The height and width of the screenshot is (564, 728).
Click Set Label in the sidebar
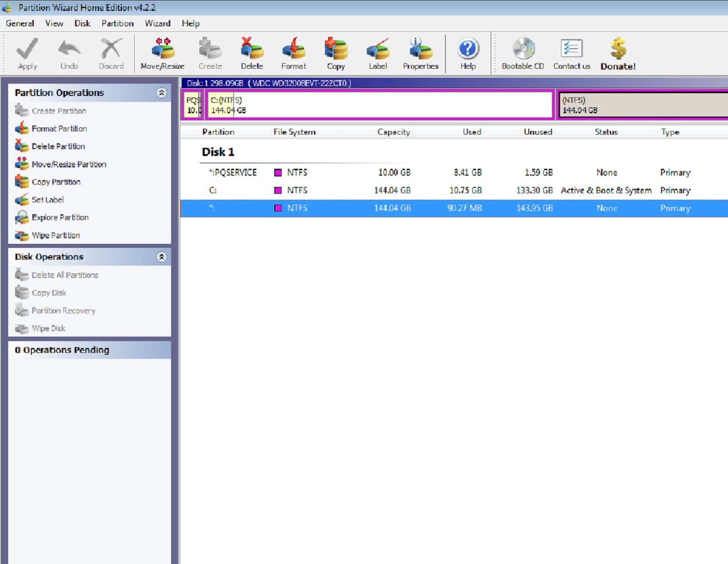pos(47,200)
